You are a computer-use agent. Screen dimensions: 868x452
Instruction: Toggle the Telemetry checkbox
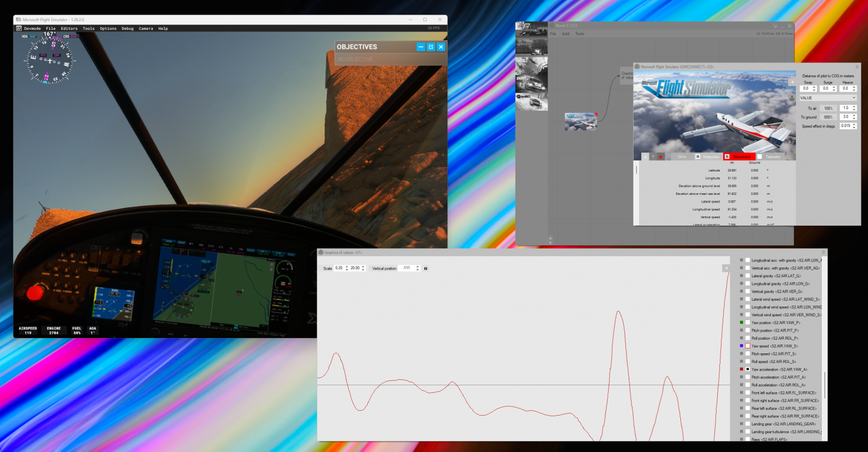[x=759, y=157]
